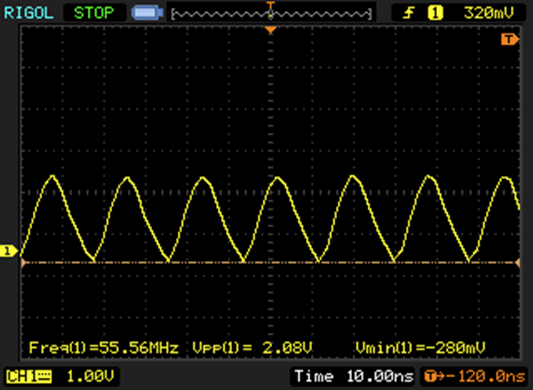Click the blue USB storage device icon

click(148, 13)
